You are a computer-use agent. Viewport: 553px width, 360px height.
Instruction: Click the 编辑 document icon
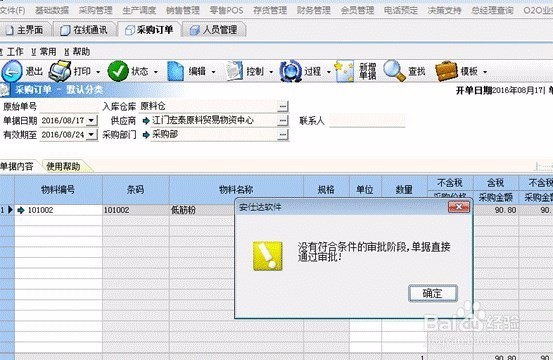pyautogui.click(x=175, y=72)
